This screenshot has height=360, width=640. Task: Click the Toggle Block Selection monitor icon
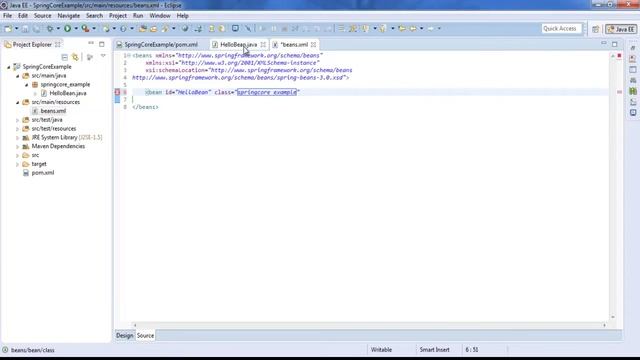236,29
